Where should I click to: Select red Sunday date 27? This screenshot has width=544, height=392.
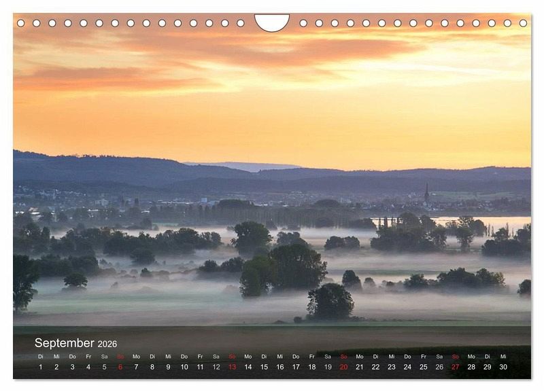coord(455,367)
